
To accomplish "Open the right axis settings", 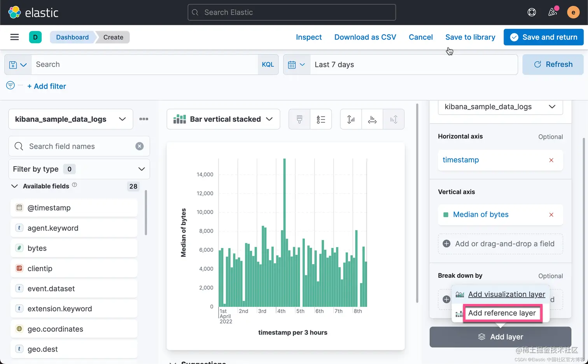I will (394, 119).
